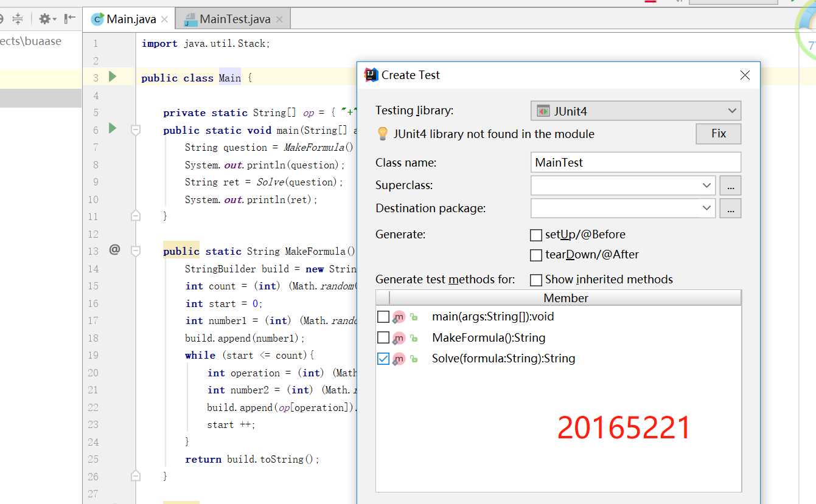Click 'build.append(number1);' in the editor
Screen dimensions: 816x504
(x=245, y=338)
